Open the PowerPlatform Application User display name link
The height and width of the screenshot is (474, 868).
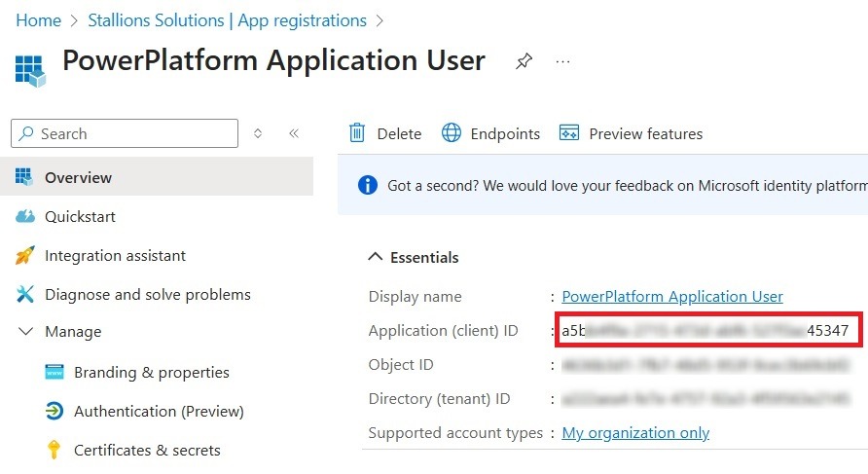click(672, 296)
